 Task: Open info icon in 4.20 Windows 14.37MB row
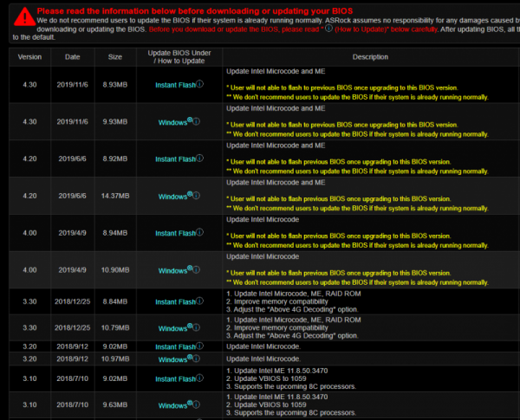pyautogui.click(x=197, y=196)
